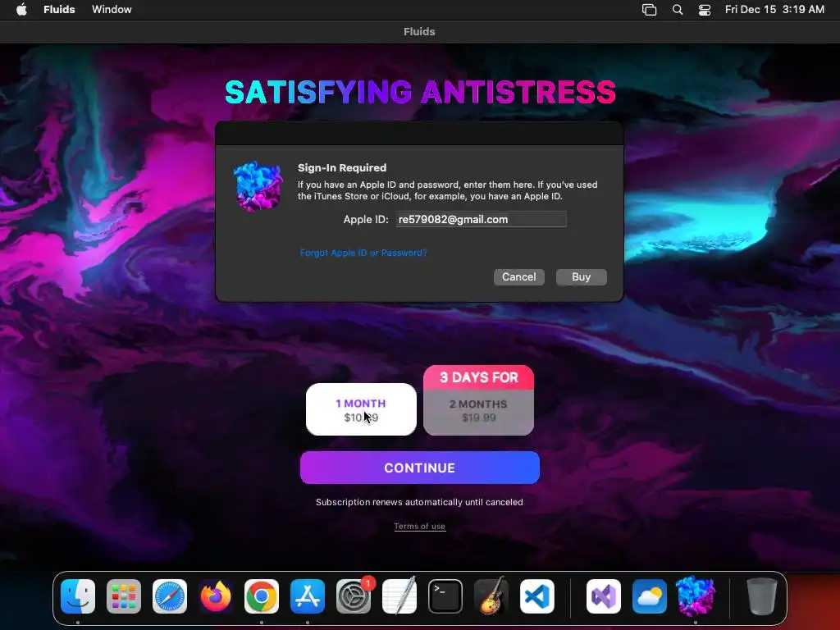Click the SATISFYING ANTISTRESS title
The image size is (840, 630).
pyautogui.click(x=420, y=92)
